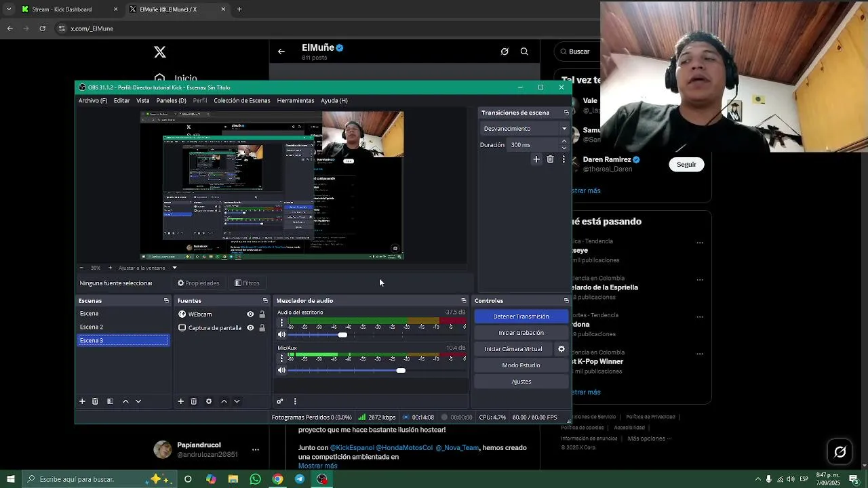868x488 pixels.
Task: Mute Mic/Aux speaker icon
Action: click(281, 370)
